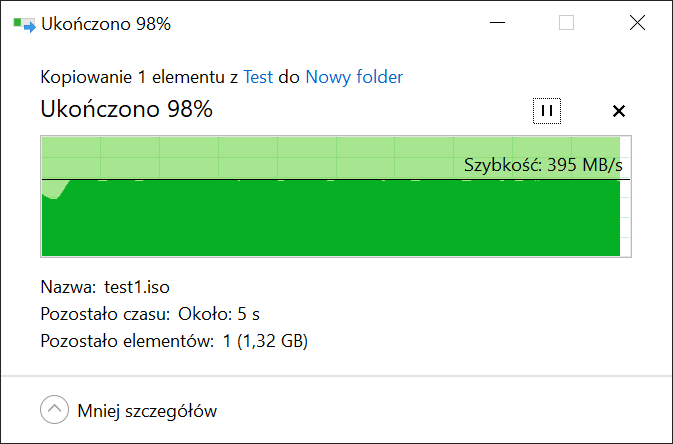The height and width of the screenshot is (444, 673).
Task: Close the copy dialog window
Action: click(637, 22)
